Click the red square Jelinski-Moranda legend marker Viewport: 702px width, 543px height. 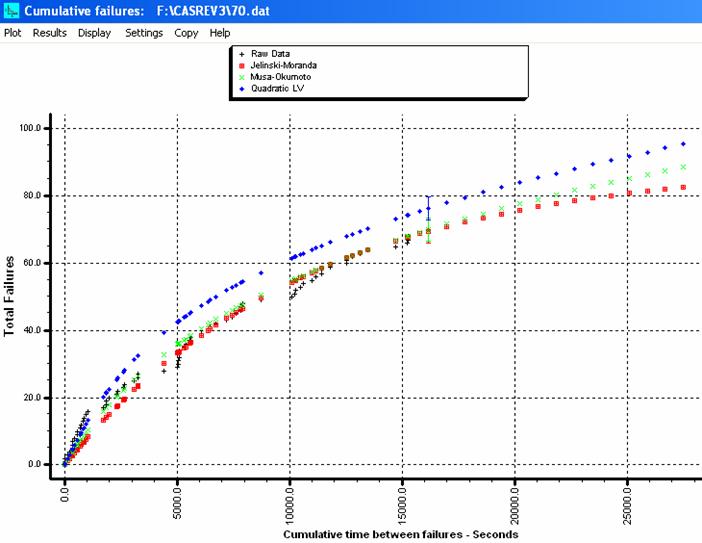pyautogui.click(x=242, y=63)
